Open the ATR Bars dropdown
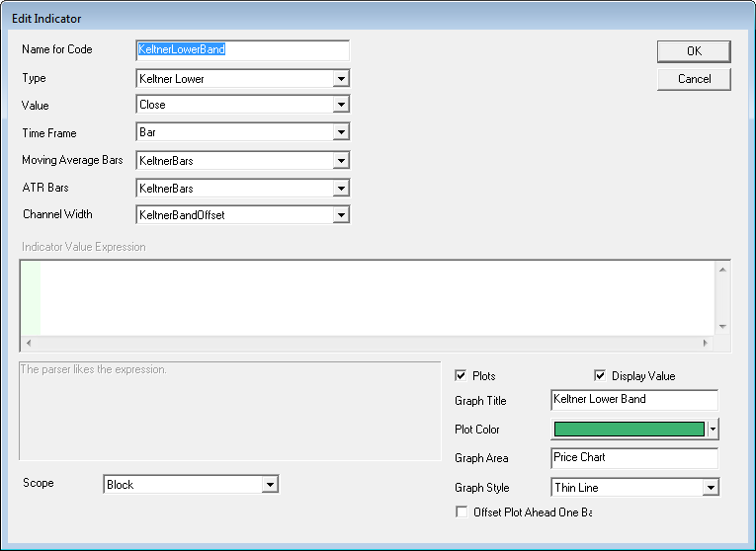756x551 pixels. click(x=341, y=188)
